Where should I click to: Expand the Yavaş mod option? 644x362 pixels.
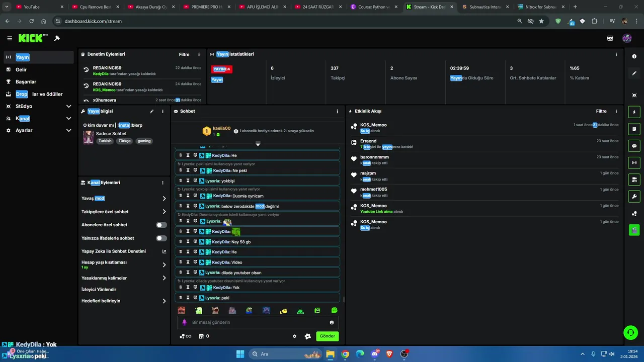164,199
